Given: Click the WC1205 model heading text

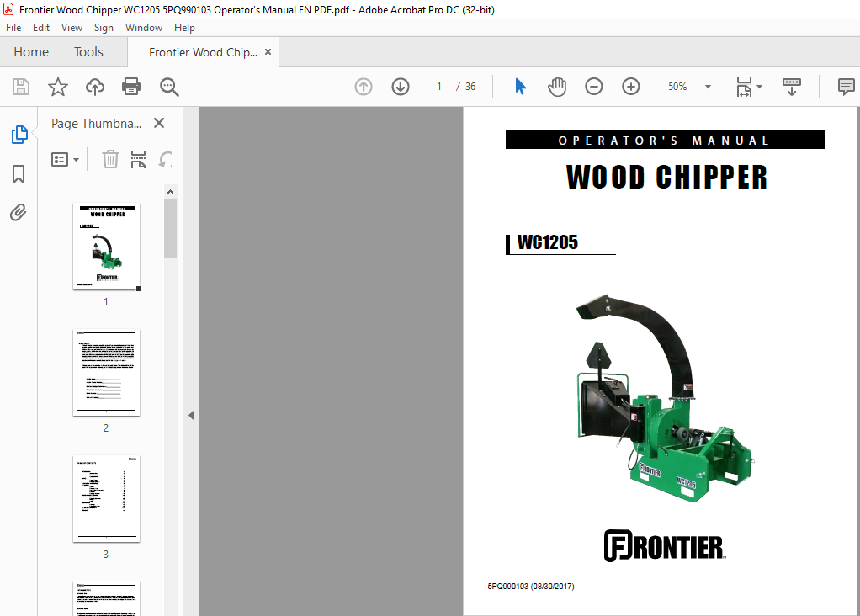Looking at the screenshot, I should pos(547,242).
